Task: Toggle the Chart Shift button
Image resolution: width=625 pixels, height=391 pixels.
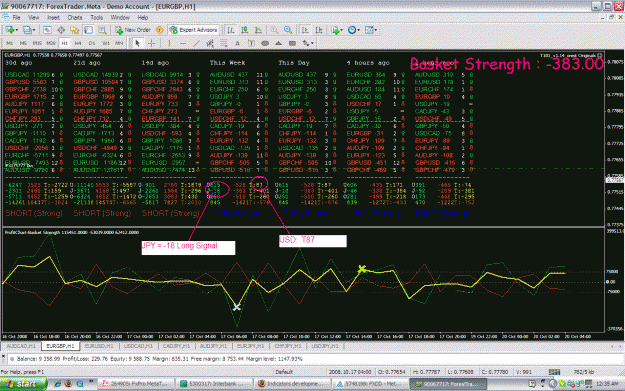Action: tap(319, 30)
